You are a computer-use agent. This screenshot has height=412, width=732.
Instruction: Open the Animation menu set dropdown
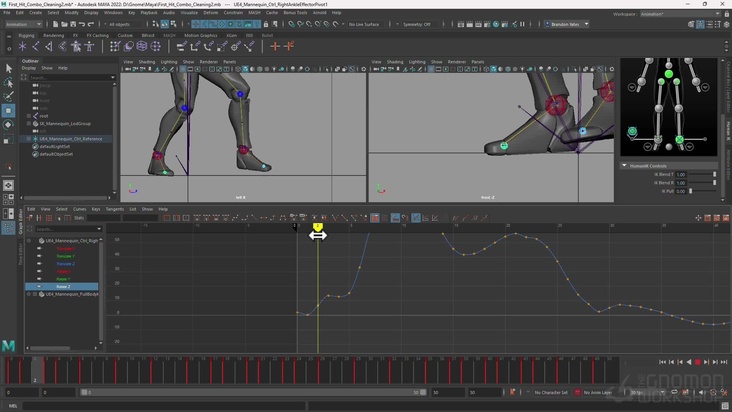[24, 24]
